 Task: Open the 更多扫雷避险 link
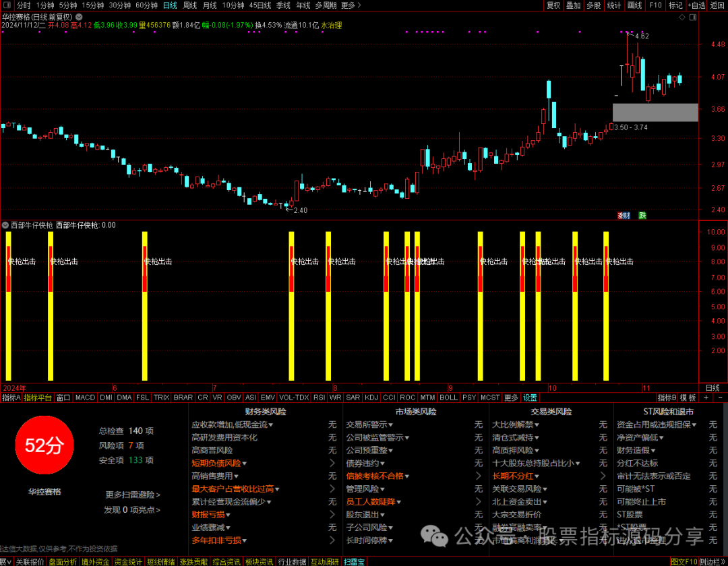click(x=133, y=495)
